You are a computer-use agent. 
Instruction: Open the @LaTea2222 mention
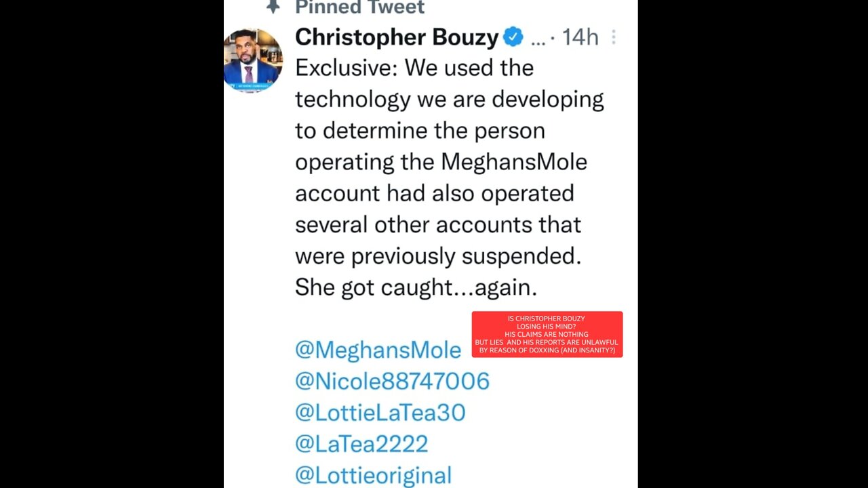[361, 444]
